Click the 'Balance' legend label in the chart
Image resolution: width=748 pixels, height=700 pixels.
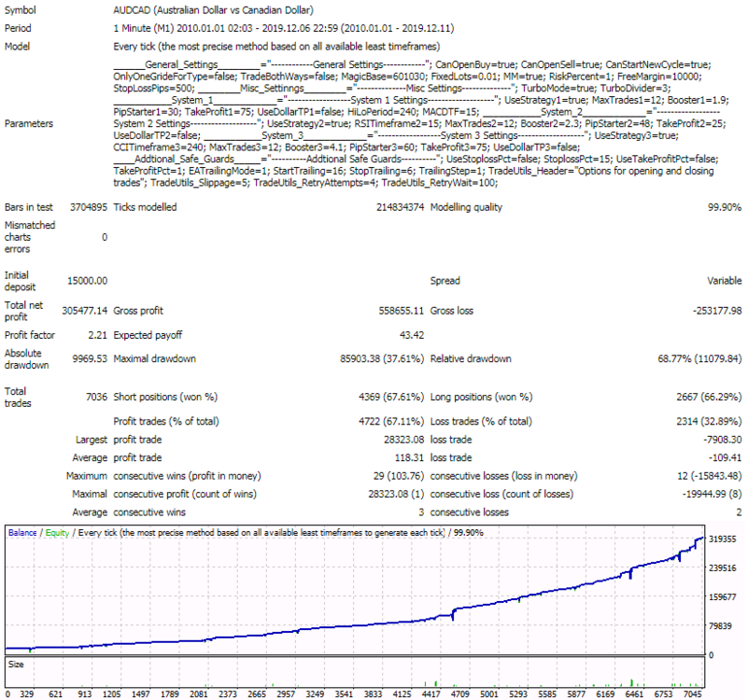point(21,533)
